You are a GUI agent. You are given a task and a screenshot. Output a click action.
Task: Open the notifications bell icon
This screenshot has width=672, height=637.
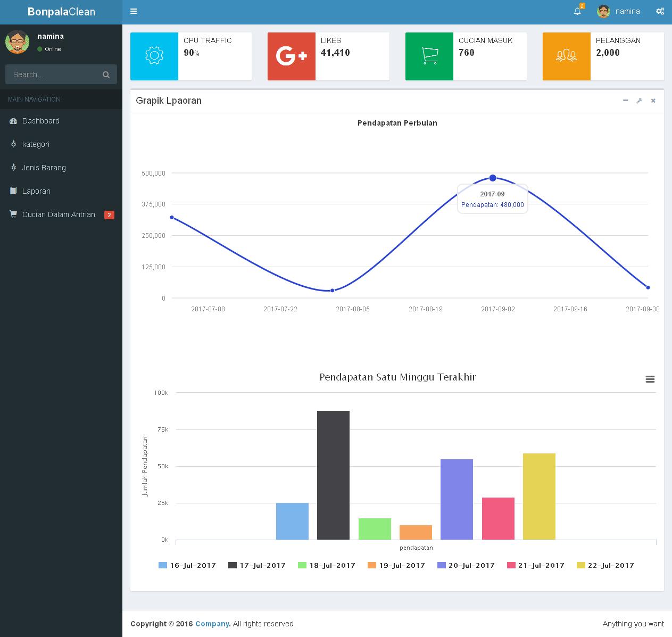click(577, 11)
